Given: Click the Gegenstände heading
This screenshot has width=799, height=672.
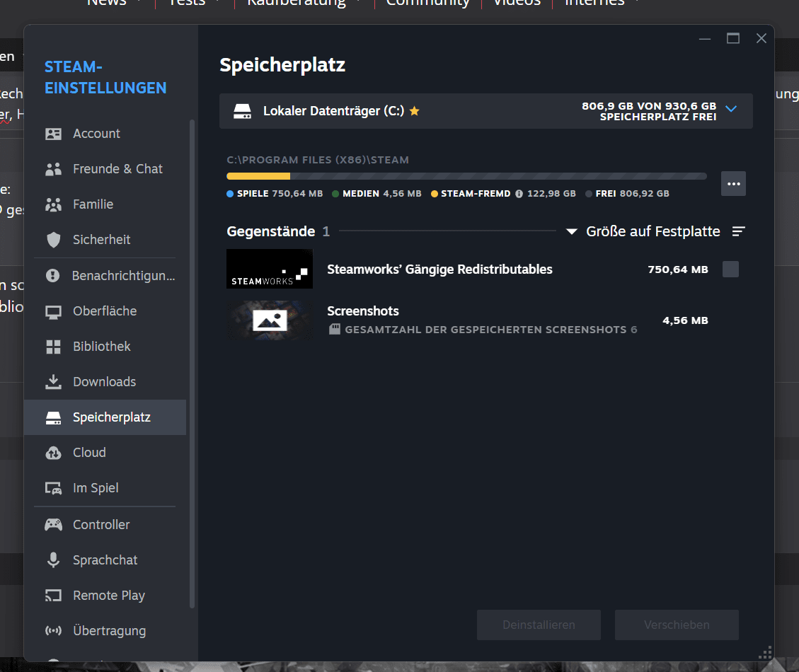Looking at the screenshot, I should pos(271,231).
